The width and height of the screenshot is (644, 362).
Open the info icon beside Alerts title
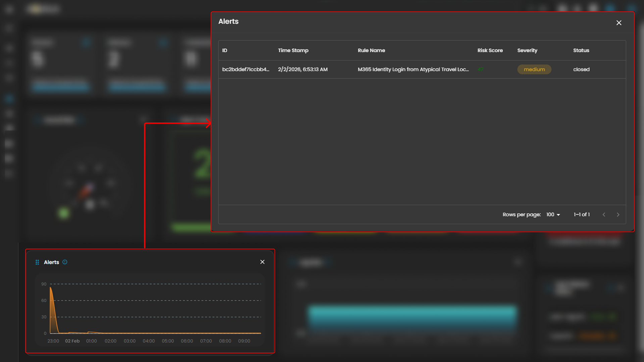coord(65,262)
